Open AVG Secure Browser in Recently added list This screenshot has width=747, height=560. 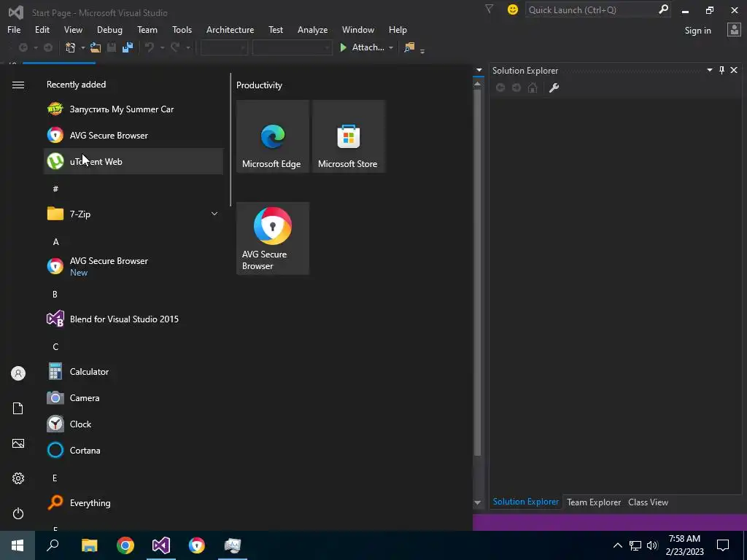click(x=133, y=135)
